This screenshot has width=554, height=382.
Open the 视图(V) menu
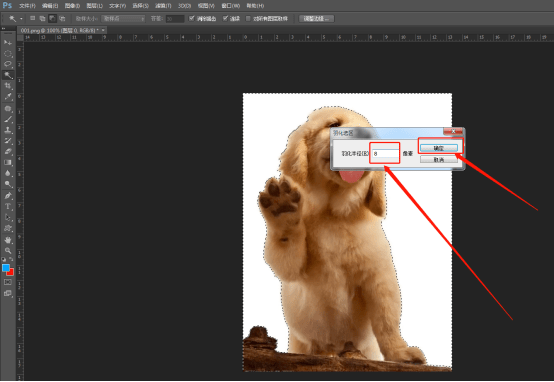[x=206, y=6]
